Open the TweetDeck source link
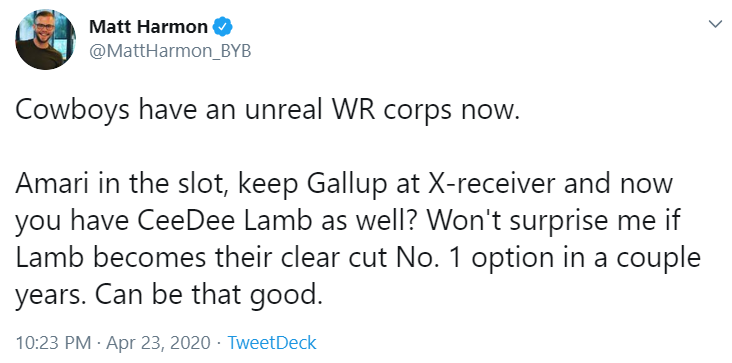732x363 pixels. [272, 343]
